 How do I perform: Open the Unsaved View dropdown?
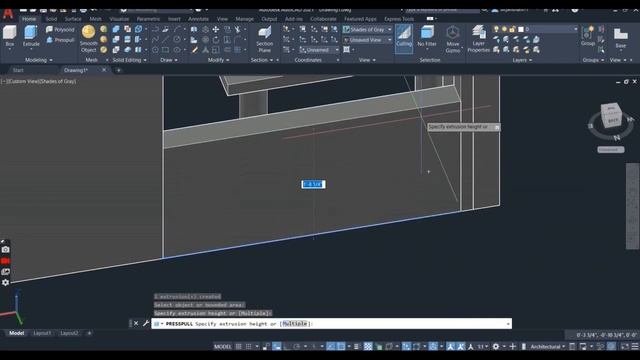(367, 40)
